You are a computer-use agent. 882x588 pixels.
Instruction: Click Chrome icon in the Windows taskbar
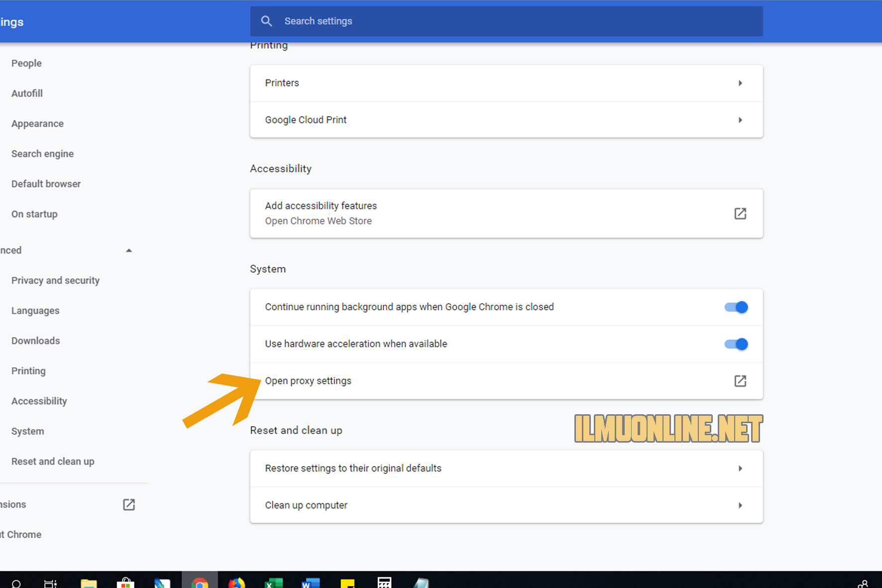tap(200, 582)
